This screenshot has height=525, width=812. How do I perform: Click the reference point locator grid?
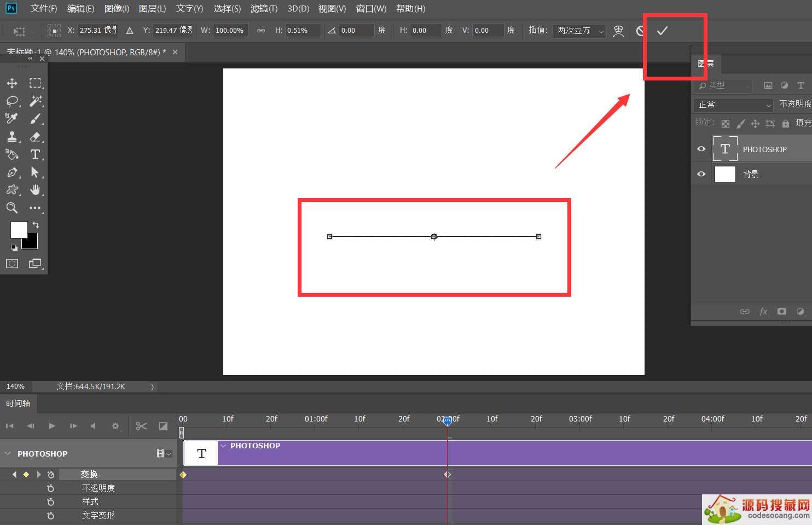54,31
